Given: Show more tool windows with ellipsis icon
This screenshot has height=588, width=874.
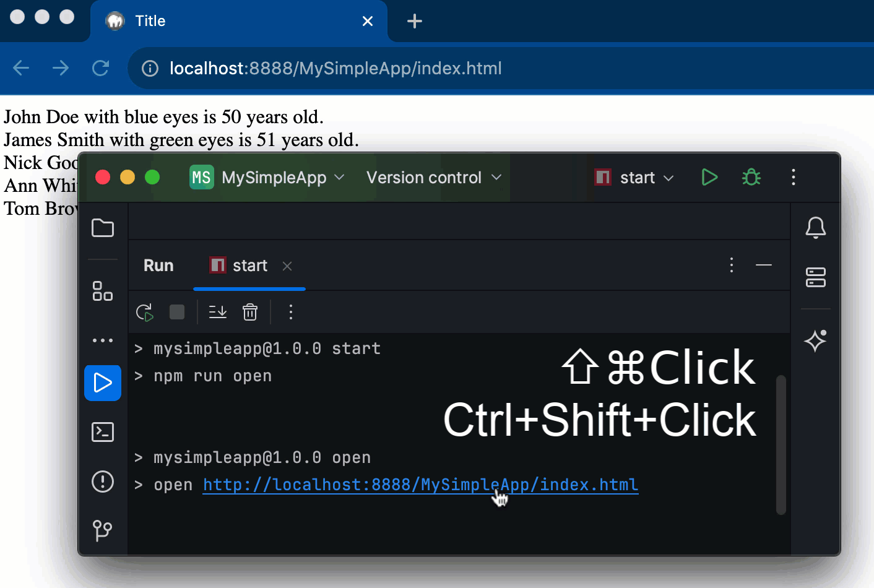Looking at the screenshot, I should tap(103, 340).
